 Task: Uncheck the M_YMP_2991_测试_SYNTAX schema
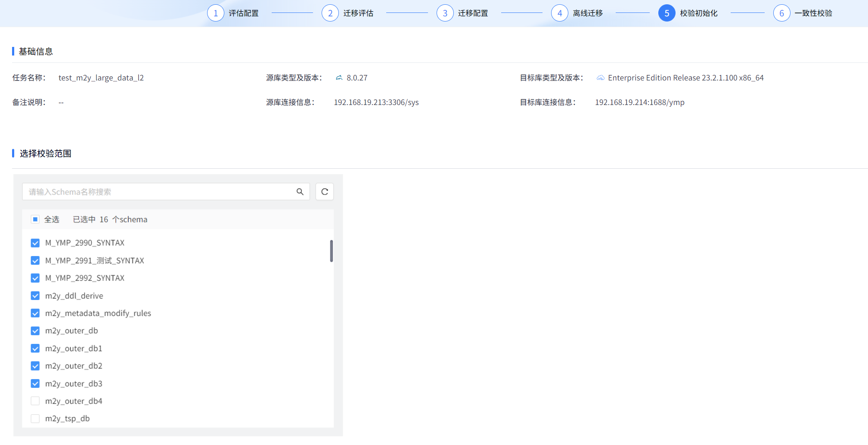[35, 261]
